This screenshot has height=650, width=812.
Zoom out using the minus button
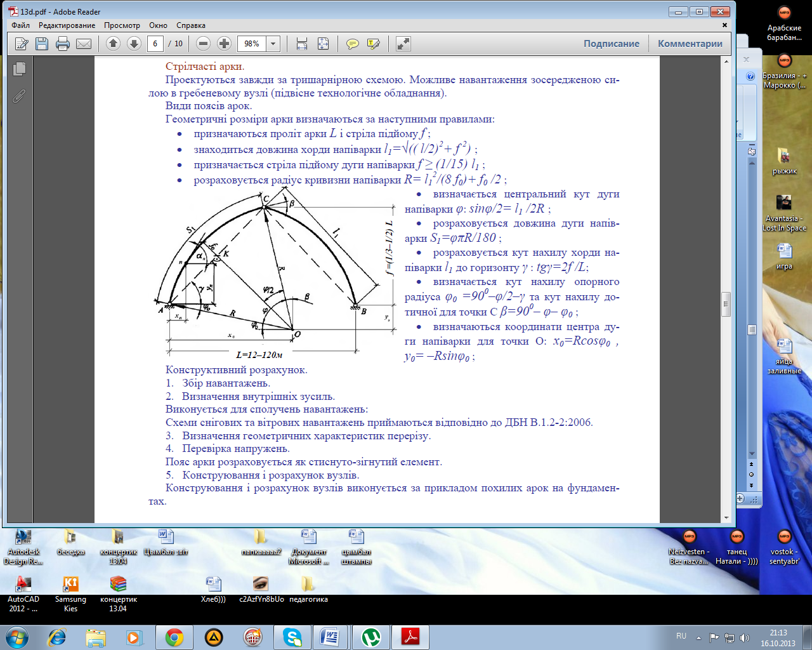click(203, 44)
